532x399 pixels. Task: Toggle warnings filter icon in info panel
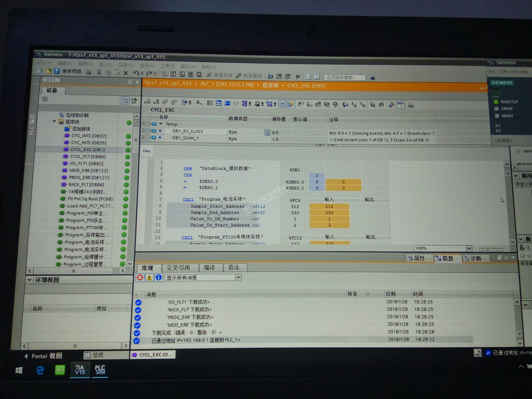point(149,278)
